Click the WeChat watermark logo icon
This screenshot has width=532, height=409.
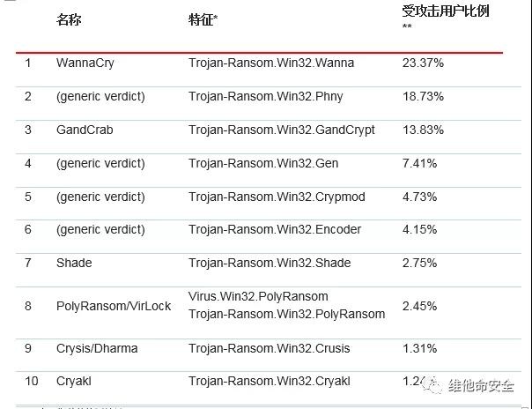point(440,385)
